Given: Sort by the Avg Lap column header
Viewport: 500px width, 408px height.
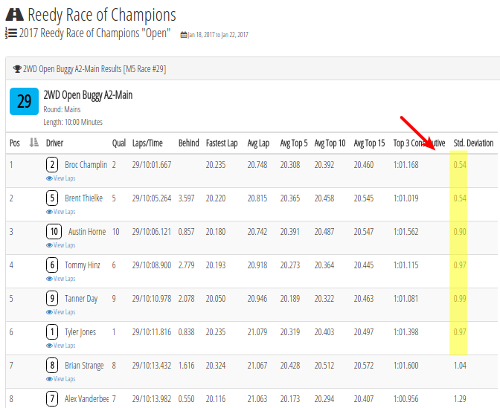Looking at the screenshot, I should (258, 143).
